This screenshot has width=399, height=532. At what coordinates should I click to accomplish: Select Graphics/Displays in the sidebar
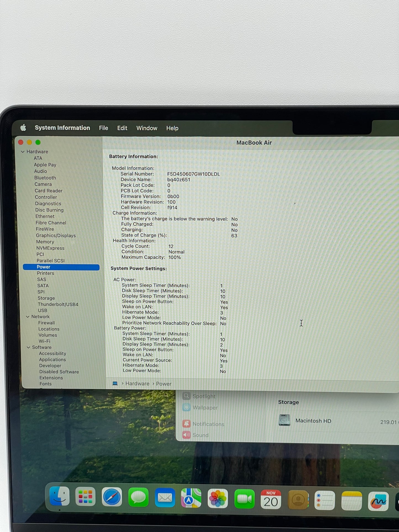[56, 235]
